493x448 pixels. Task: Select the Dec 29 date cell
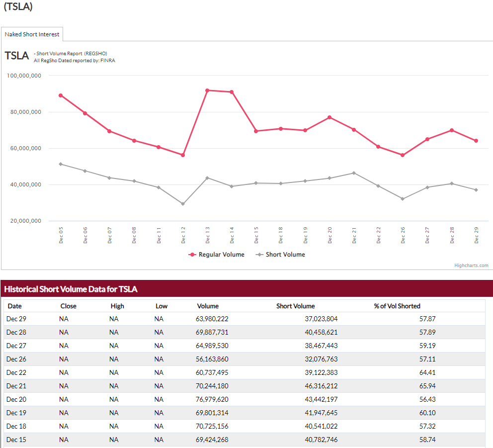pyautogui.click(x=16, y=319)
